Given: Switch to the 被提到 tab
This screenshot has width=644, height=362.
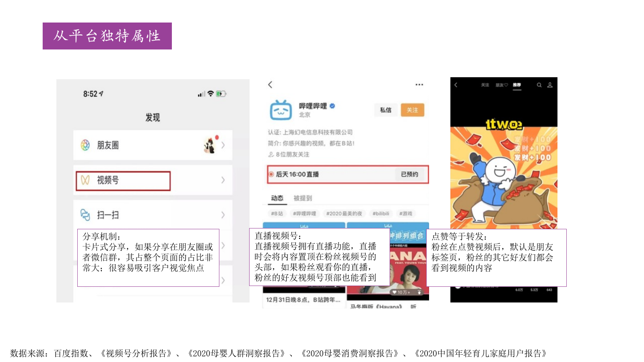Looking at the screenshot, I should 303,198.
